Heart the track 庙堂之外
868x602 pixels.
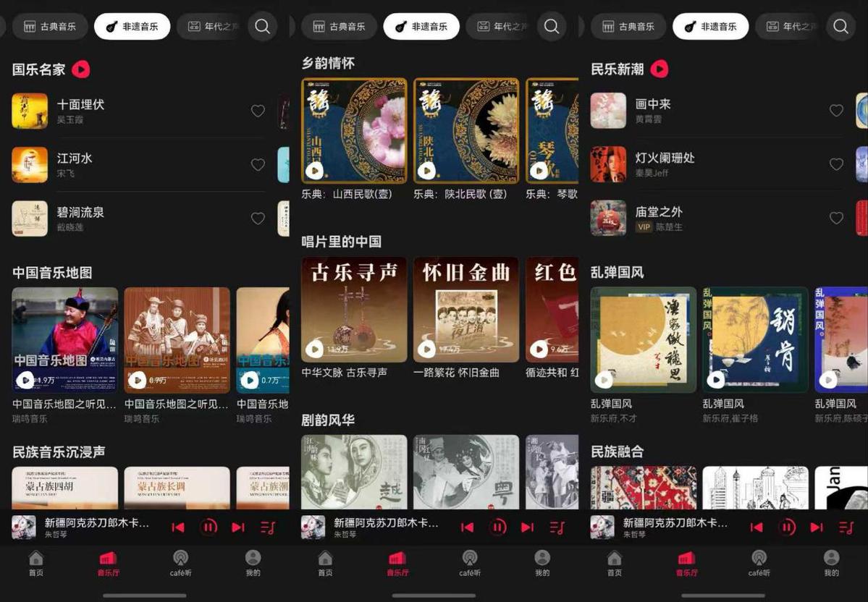tap(836, 218)
